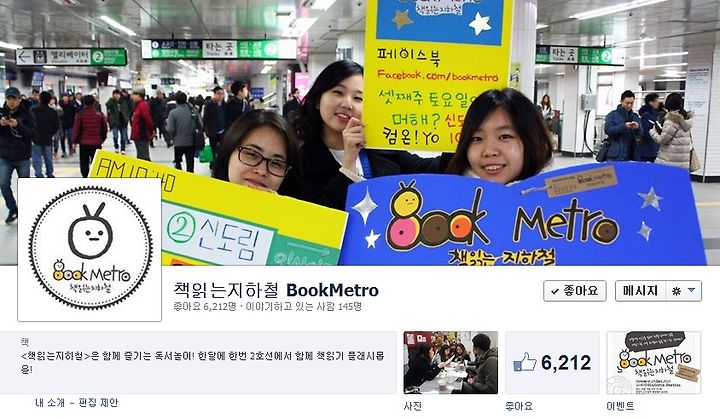Viewport: 720px width, 419px height.
Task: Click the 좋아요 label under likes count
Action: [518, 406]
